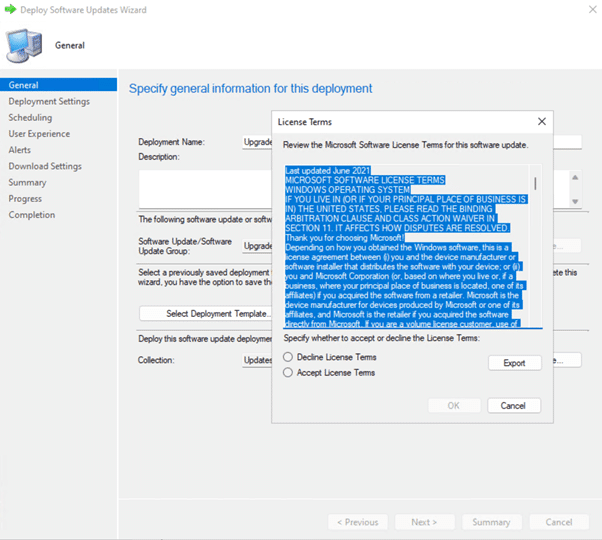This screenshot has width=602, height=540.
Task: Open the Deployment Settings page in sidebar
Action: tap(49, 102)
